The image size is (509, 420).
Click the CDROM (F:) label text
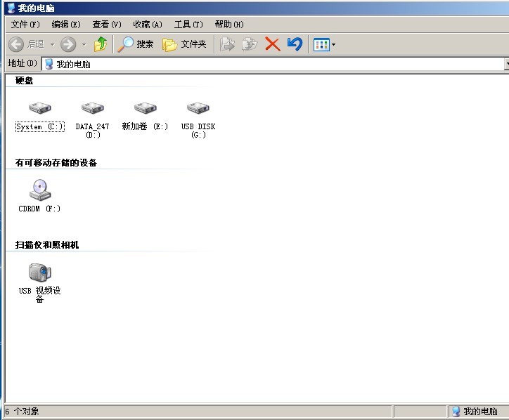(39, 209)
